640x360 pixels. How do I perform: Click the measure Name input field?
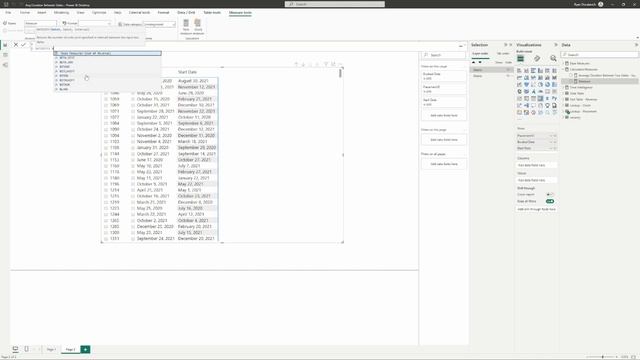(40, 24)
